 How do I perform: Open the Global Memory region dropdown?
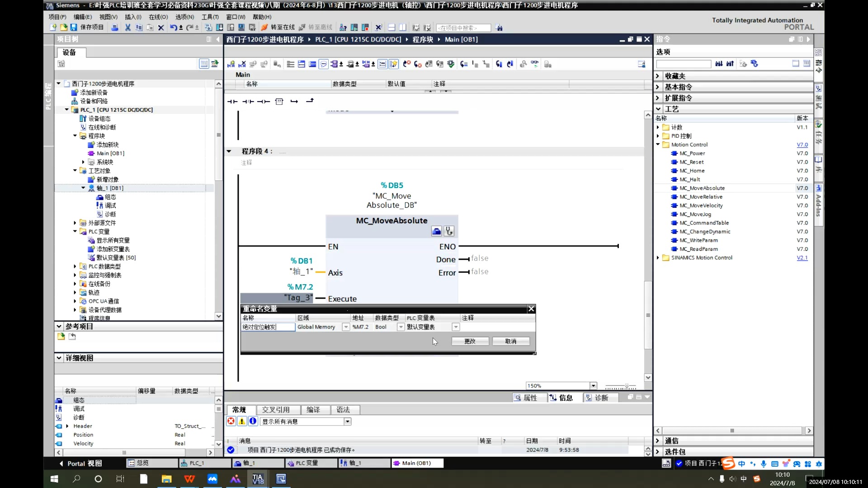click(346, 327)
